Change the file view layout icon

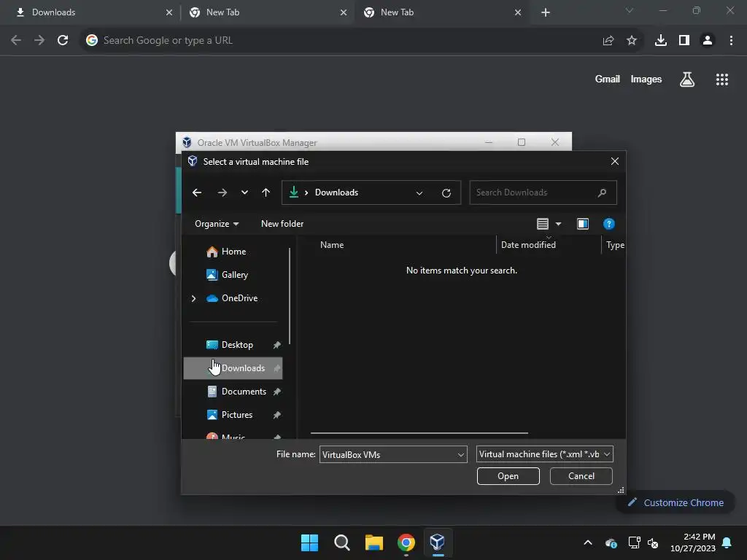pos(543,224)
